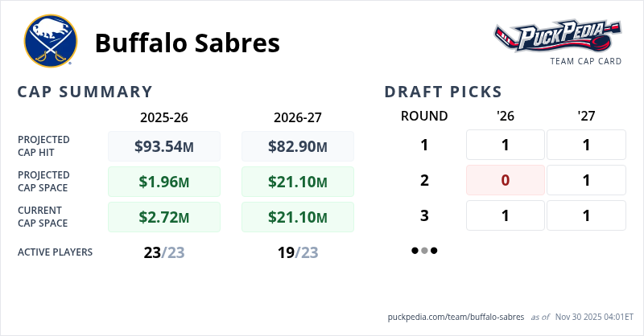Click the 23/23 active players count

point(164,252)
